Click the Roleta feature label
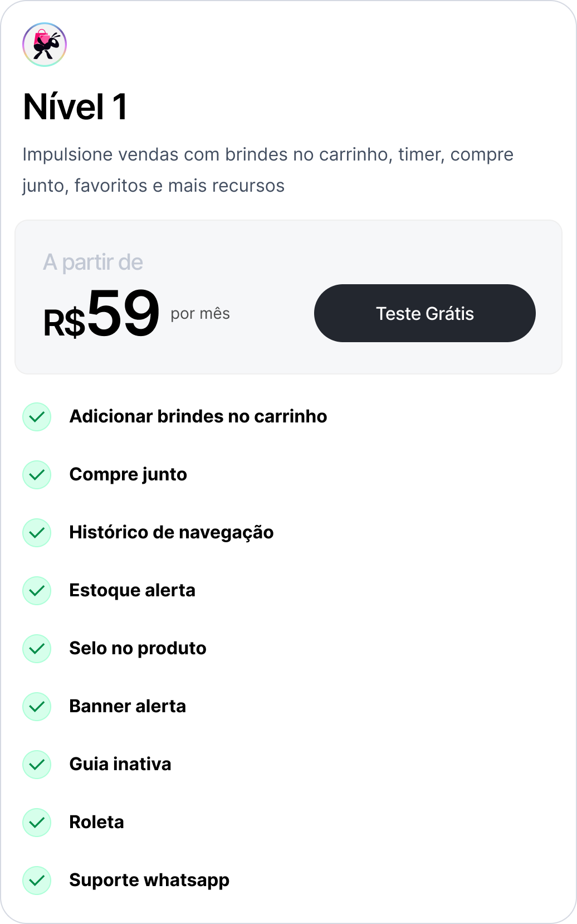This screenshot has width=577, height=924. pyautogui.click(x=96, y=822)
